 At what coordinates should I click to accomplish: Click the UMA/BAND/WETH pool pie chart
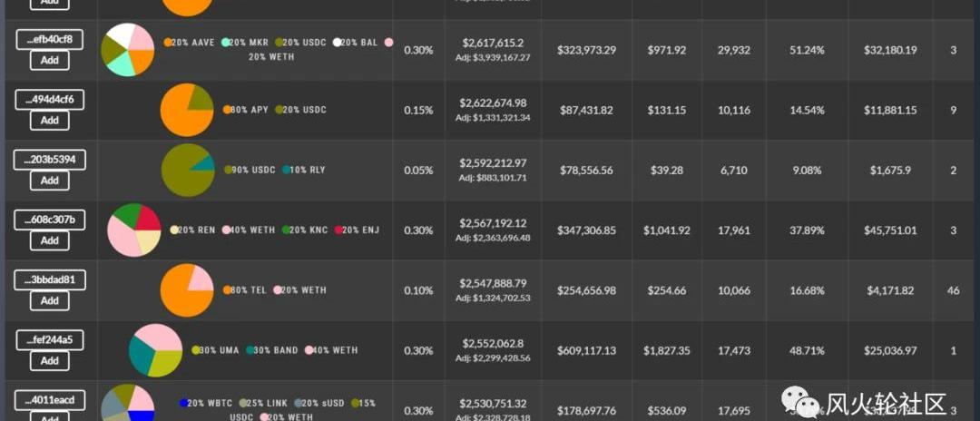pyautogui.click(x=155, y=350)
